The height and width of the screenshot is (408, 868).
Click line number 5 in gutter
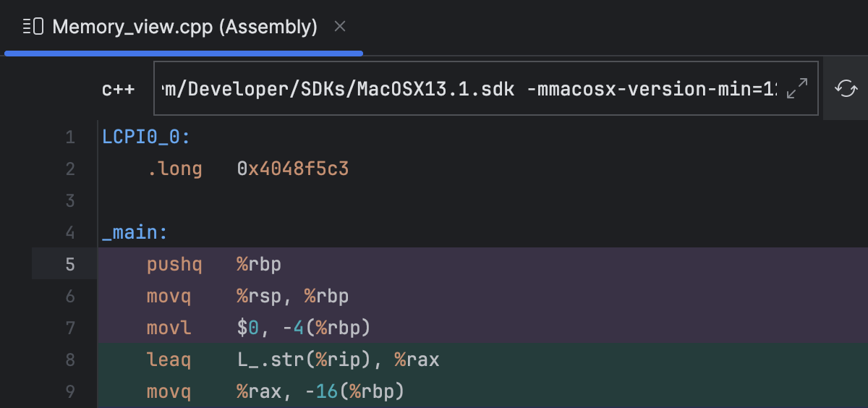70,264
